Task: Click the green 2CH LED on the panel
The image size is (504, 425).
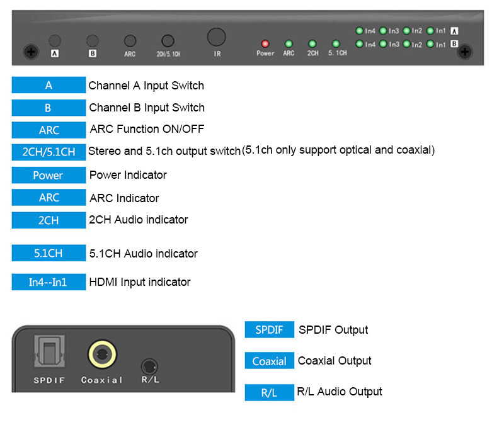Action: (x=312, y=43)
